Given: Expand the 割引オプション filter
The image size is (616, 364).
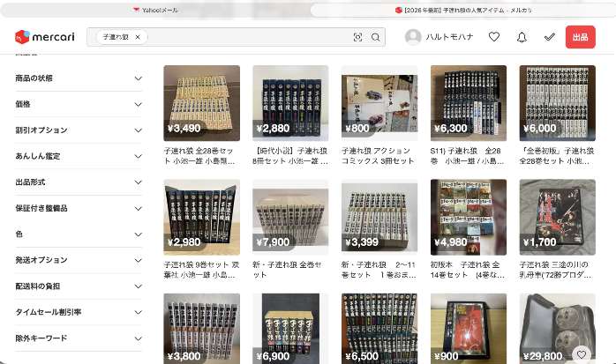Looking at the screenshot, I should point(79,130).
